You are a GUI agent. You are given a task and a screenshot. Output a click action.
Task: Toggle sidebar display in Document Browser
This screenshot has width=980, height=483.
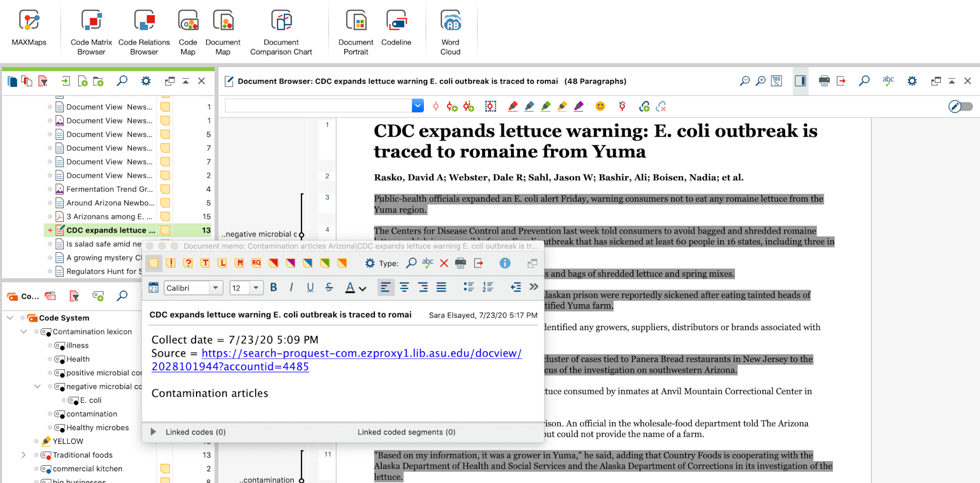click(x=801, y=81)
